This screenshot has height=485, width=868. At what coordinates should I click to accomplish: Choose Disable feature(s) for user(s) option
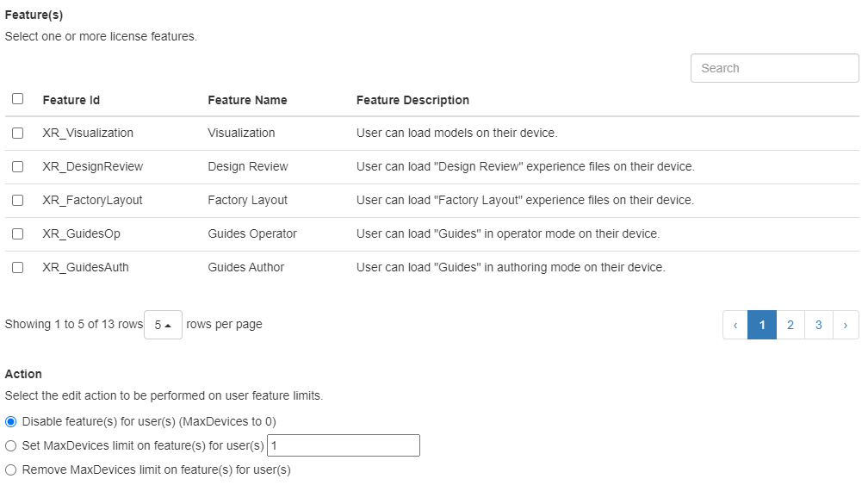pyautogui.click(x=11, y=421)
